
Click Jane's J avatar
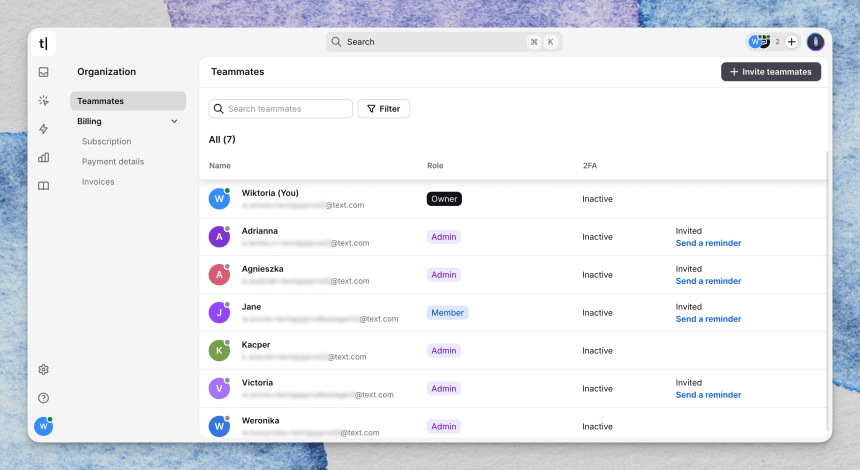tap(219, 312)
